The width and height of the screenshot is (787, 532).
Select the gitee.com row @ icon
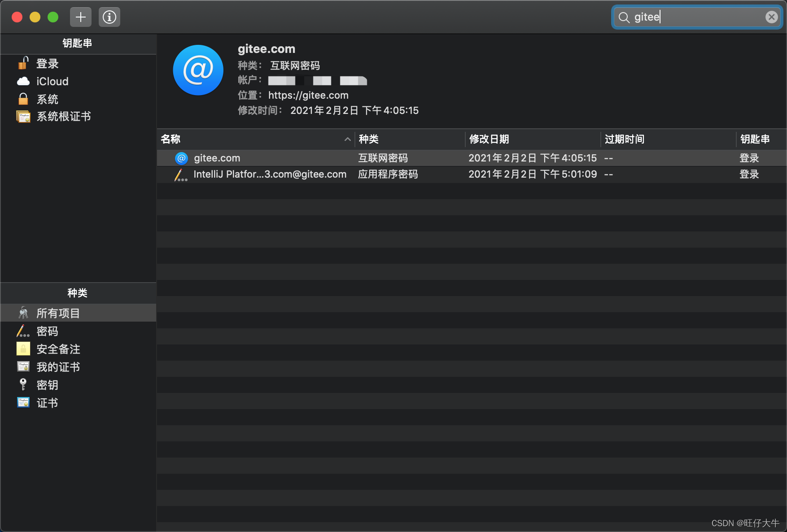[181, 158]
